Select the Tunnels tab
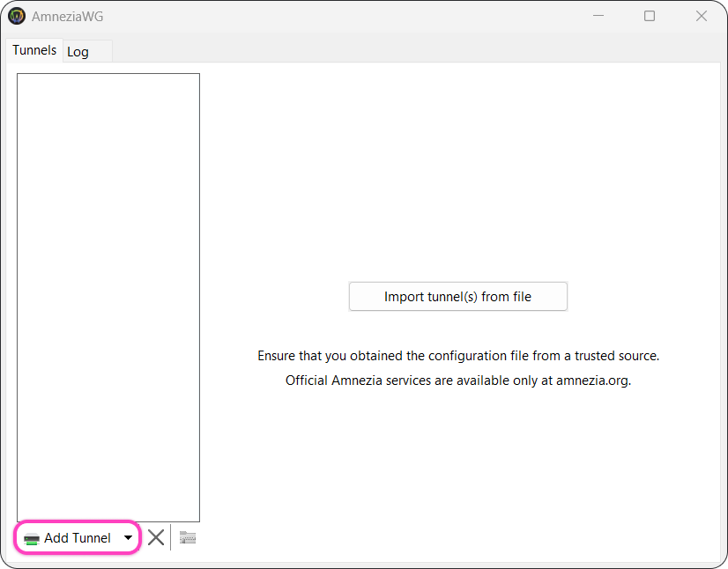This screenshot has height=569, width=728. tap(34, 50)
